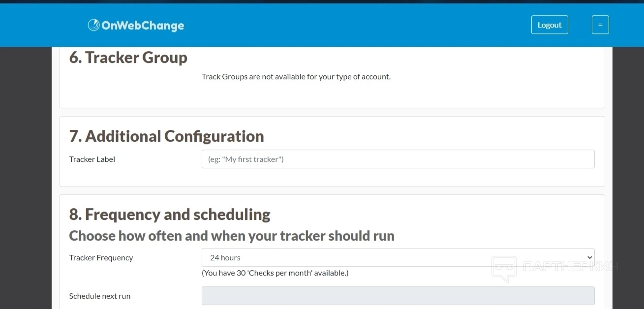Click the '24 hours' selected value
The width and height of the screenshot is (644, 309).
pos(225,258)
